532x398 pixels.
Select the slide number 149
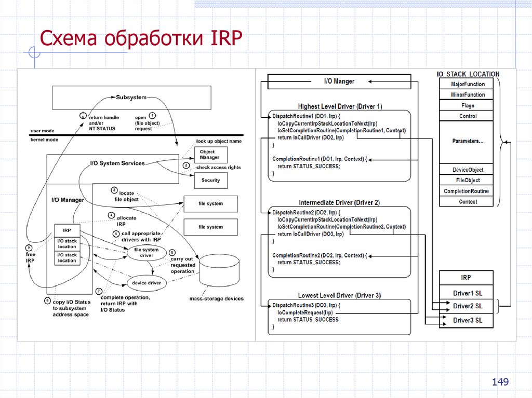(x=500, y=382)
